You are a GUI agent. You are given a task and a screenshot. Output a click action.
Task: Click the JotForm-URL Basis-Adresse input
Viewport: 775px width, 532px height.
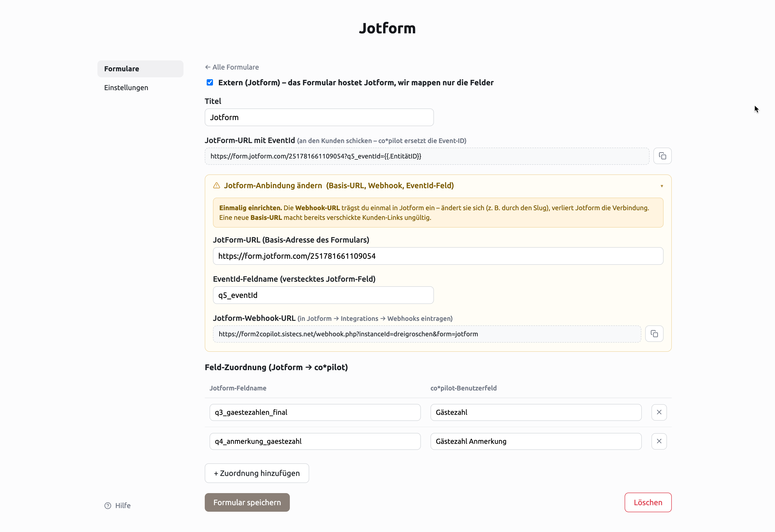[x=438, y=256]
